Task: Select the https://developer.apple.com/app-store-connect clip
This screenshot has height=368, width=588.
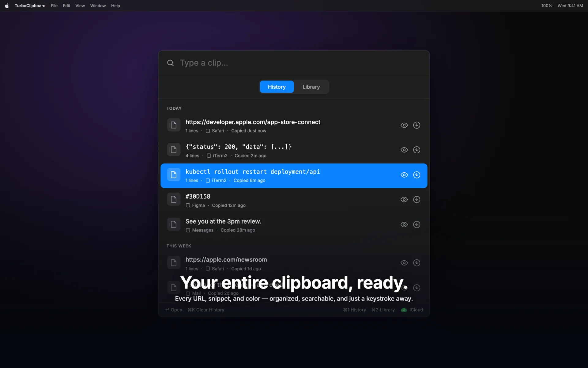Action: (253, 122)
